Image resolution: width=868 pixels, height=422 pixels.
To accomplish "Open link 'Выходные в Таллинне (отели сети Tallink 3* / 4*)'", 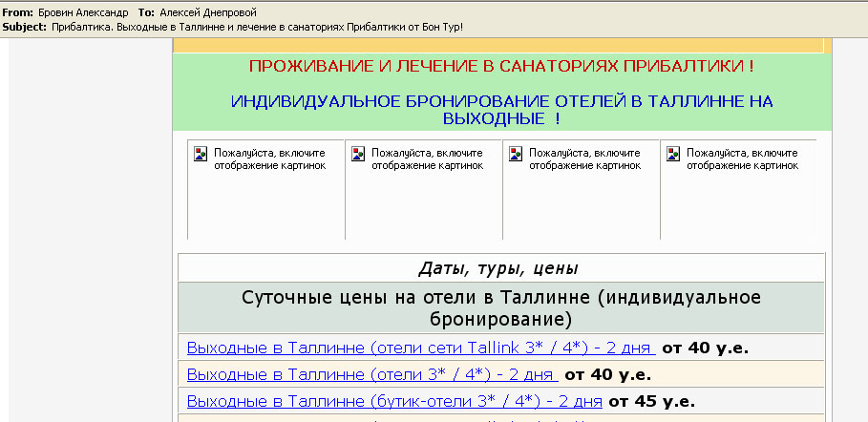I will (x=420, y=348).
